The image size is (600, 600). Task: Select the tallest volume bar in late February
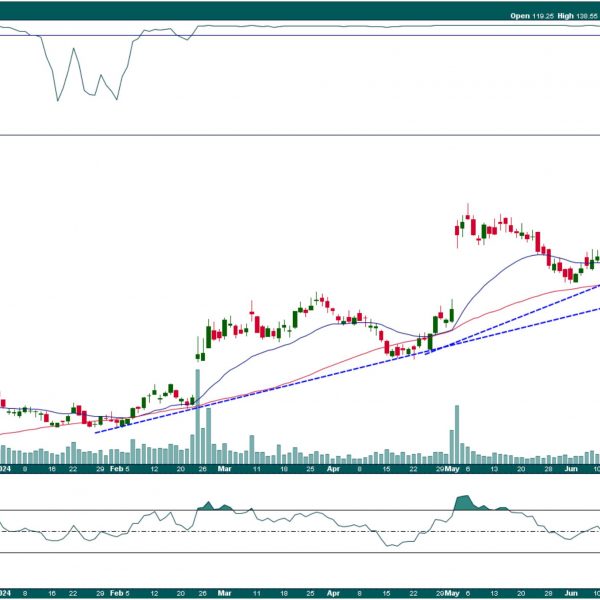coord(198,417)
